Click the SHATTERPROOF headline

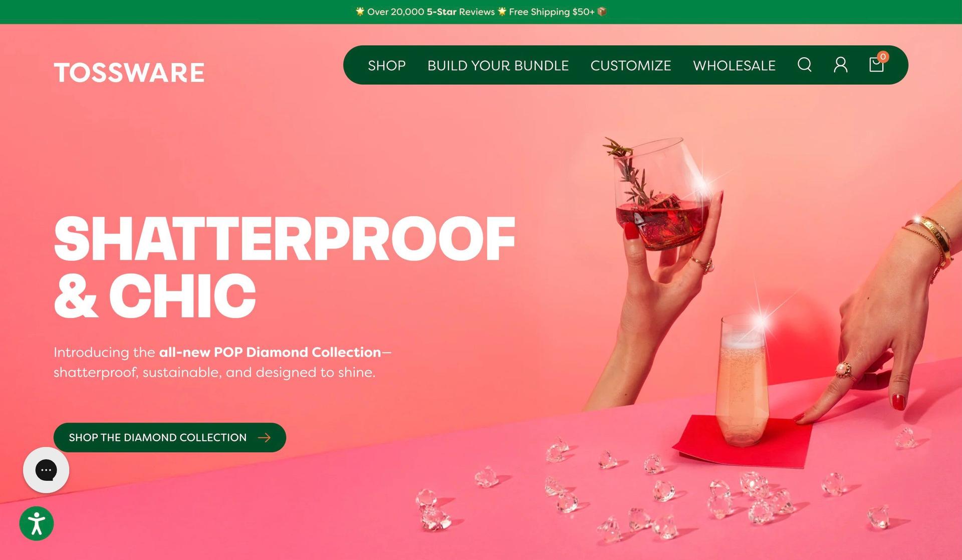tap(285, 239)
